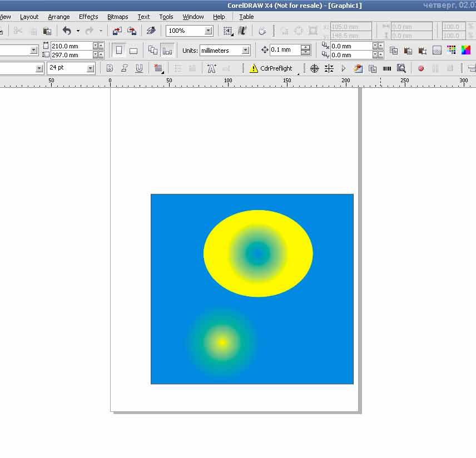Image resolution: width=476 pixels, height=458 pixels.
Task: Expand the undo history dropdown arrow
Action: pos(78,31)
